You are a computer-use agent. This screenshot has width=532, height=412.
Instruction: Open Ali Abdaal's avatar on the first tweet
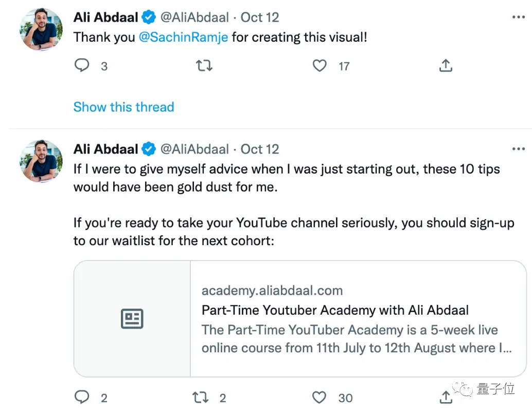click(x=41, y=29)
